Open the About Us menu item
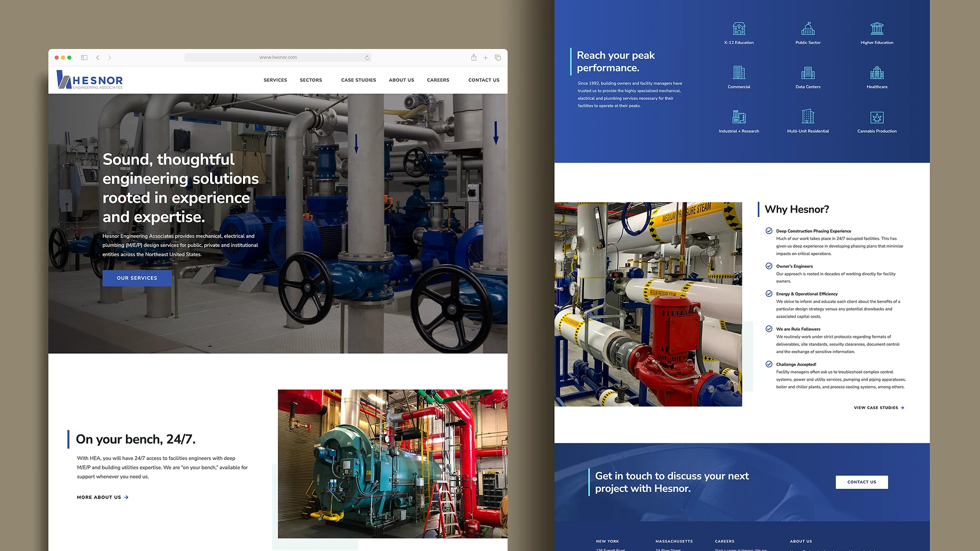Screen dimensions: 980x551 (401, 80)
